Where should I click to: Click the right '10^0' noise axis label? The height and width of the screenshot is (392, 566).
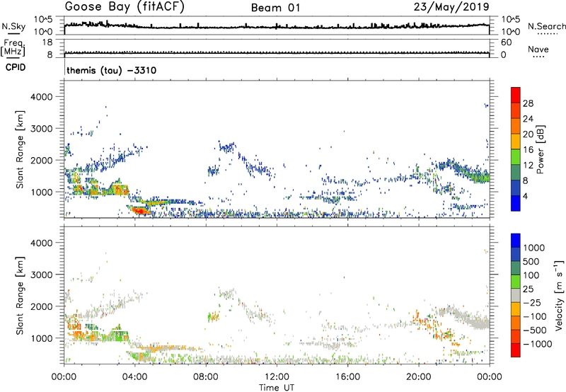[510, 32]
